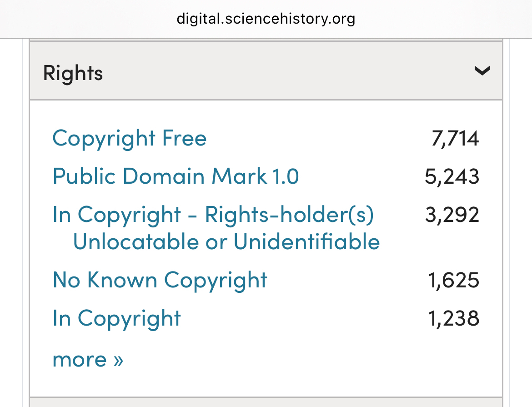Click the digital.sciencehistory.org address bar

266,19
